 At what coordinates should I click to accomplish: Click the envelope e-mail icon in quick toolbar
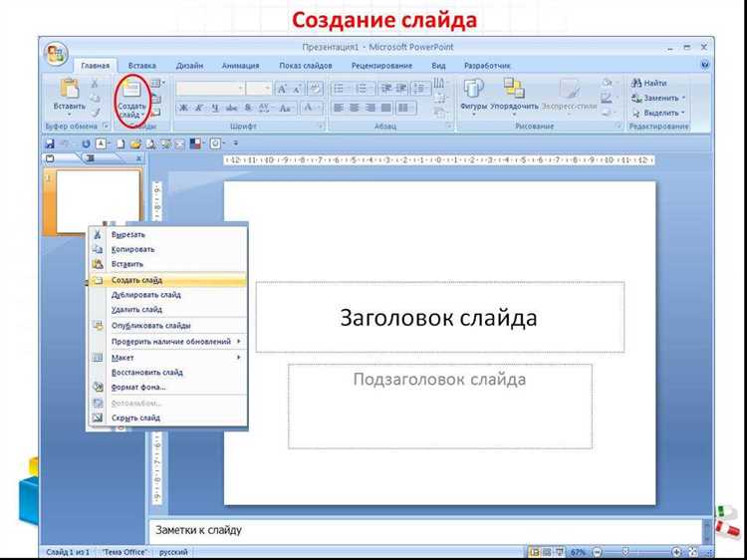pyautogui.click(x=179, y=143)
